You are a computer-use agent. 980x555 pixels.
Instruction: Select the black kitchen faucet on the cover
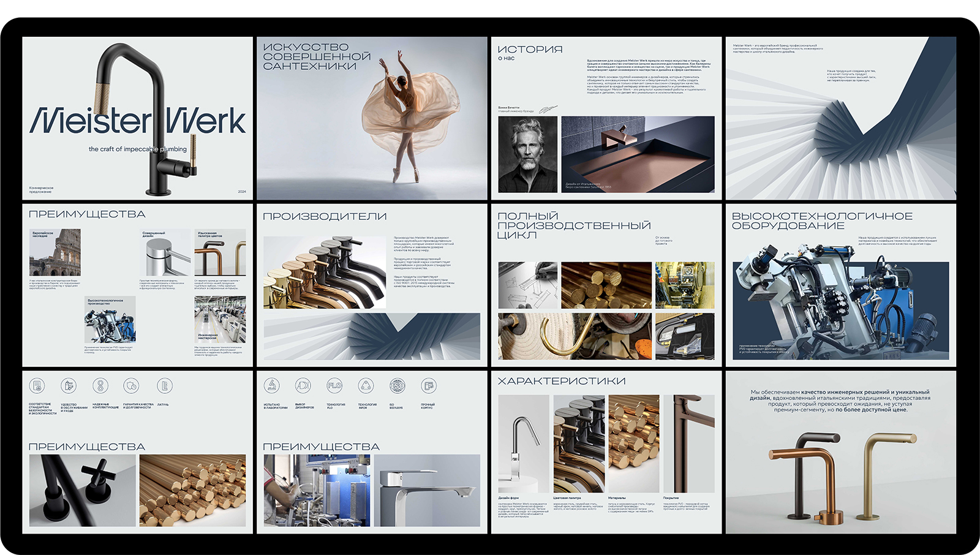tap(147, 119)
